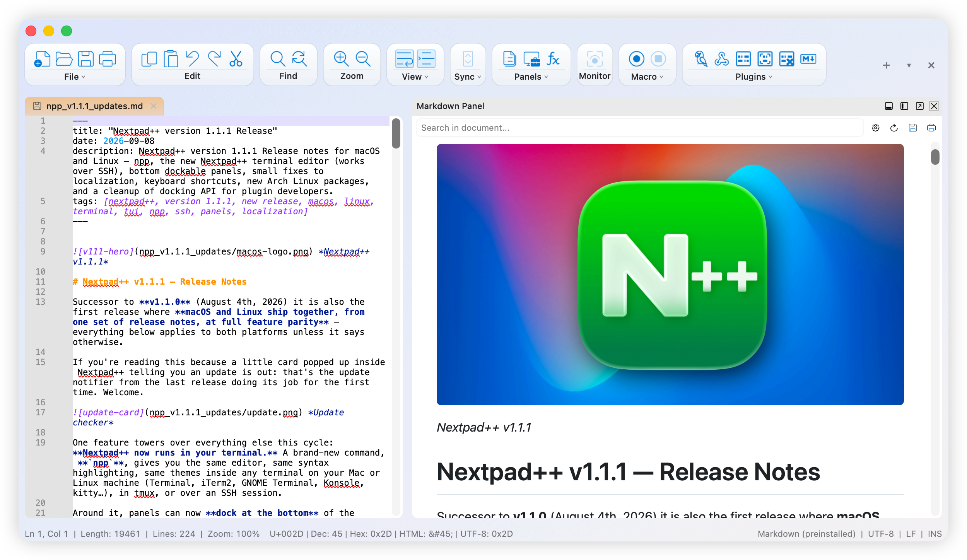Click the Markdown preview scrollbar thumb
The image size is (967, 560).
click(x=935, y=157)
